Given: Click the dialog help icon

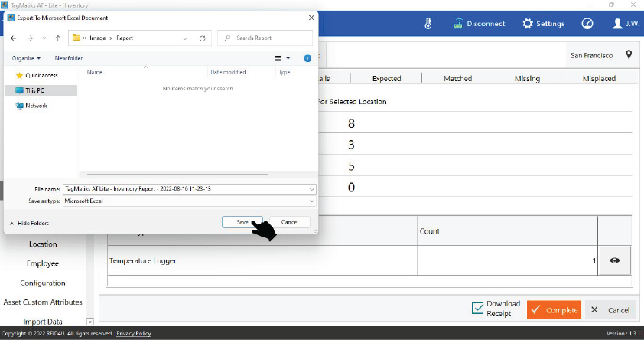Looking at the screenshot, I should (x=307, y=58).
